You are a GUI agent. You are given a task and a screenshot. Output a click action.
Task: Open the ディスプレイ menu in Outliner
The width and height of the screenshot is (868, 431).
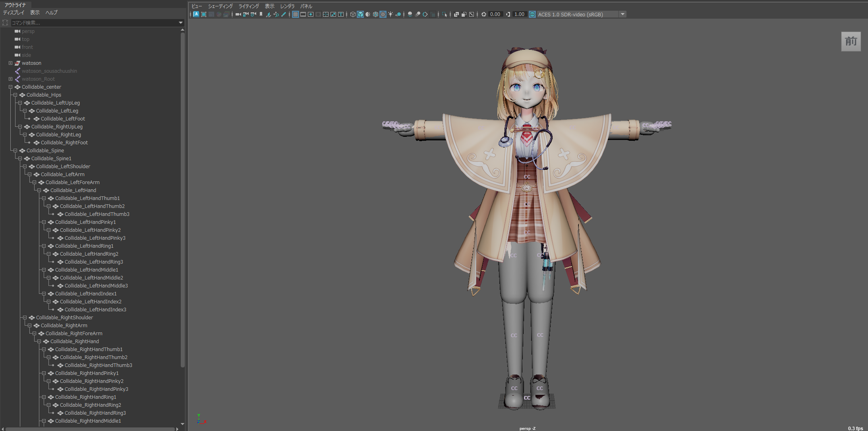point(14,13)
